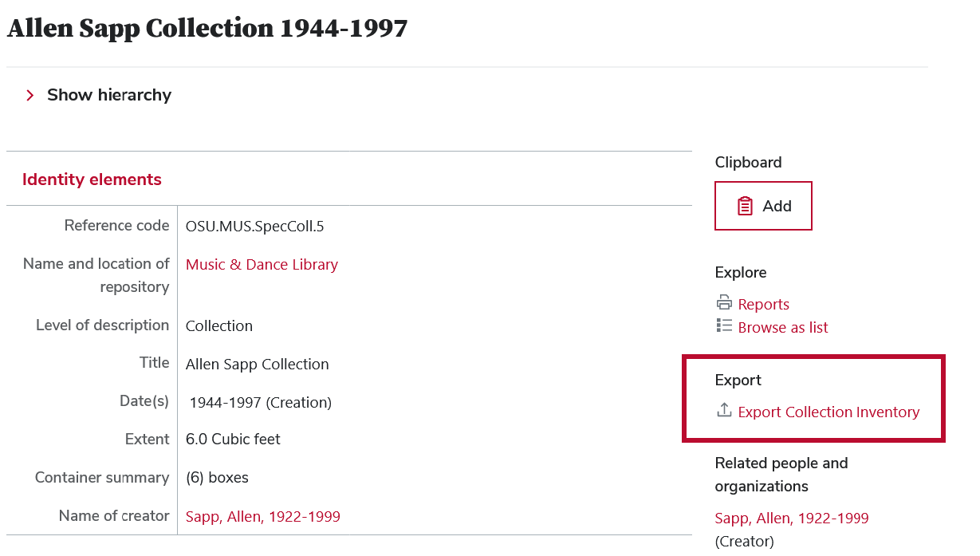
Task: Open Music & Dance Library repository link
Action: [x=262, y=264]
